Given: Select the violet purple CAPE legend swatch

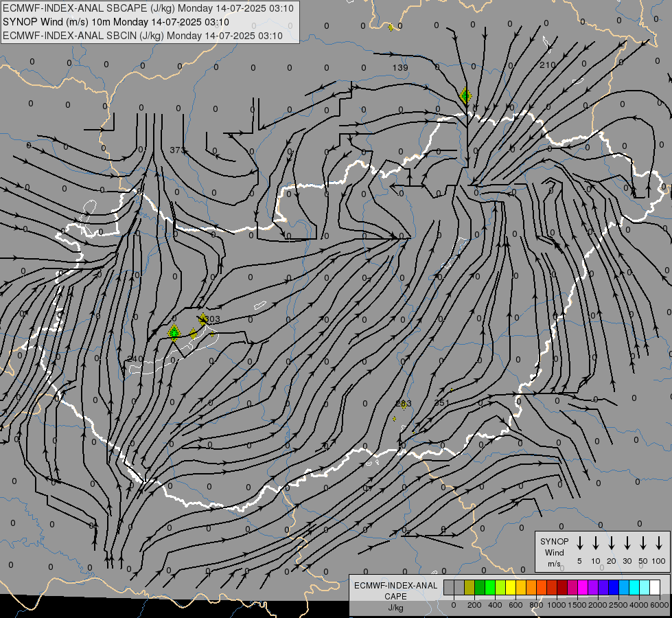Looking at the screenshot, I should click(x=593, y=587).
